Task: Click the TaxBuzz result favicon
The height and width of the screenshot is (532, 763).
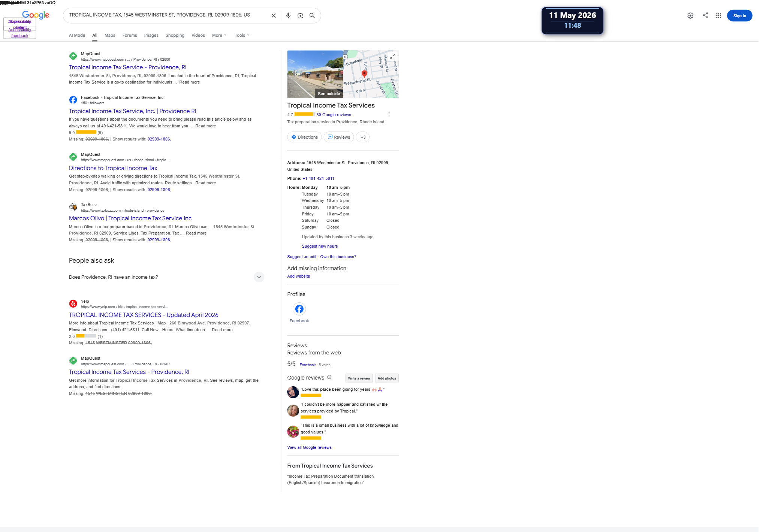Action: click(73, 207)
